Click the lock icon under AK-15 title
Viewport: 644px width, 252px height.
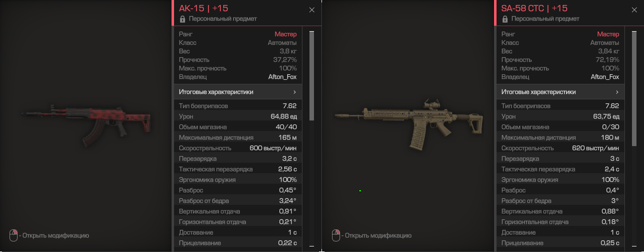tap(182, 19)
